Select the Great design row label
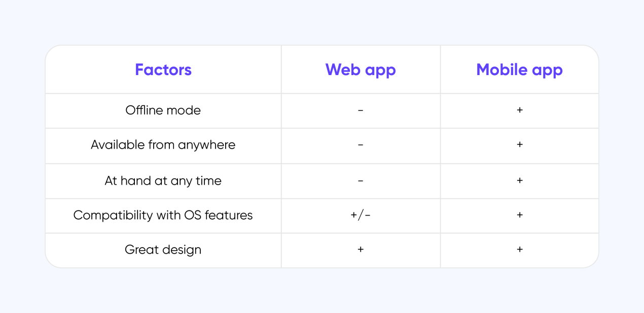 coord(163,250)
